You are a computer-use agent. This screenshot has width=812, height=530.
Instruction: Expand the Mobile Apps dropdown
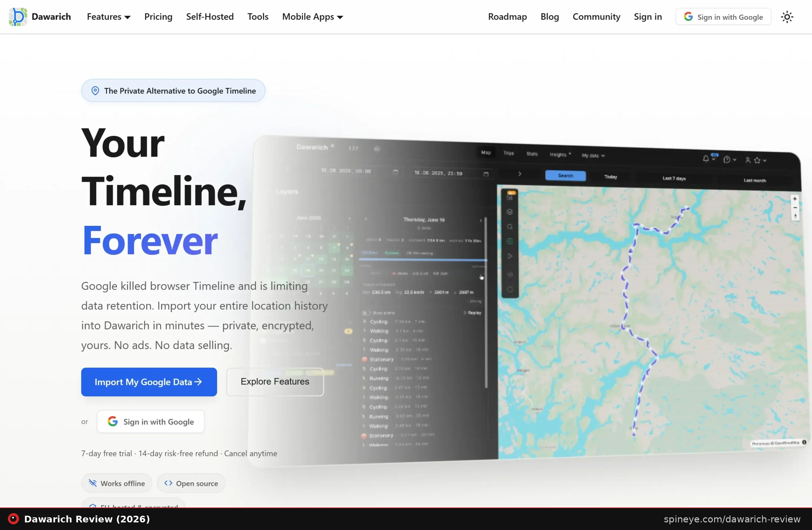pos(312,17)
